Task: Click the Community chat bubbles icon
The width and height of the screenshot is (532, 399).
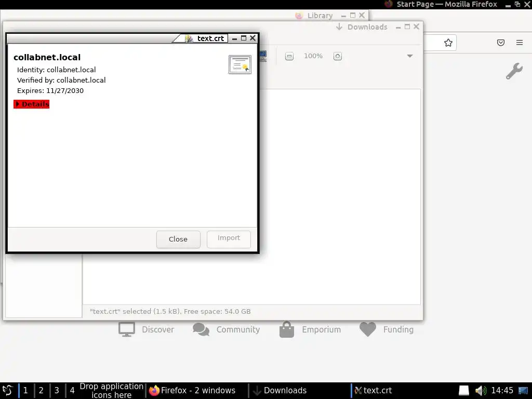Action: pos(201,329)
